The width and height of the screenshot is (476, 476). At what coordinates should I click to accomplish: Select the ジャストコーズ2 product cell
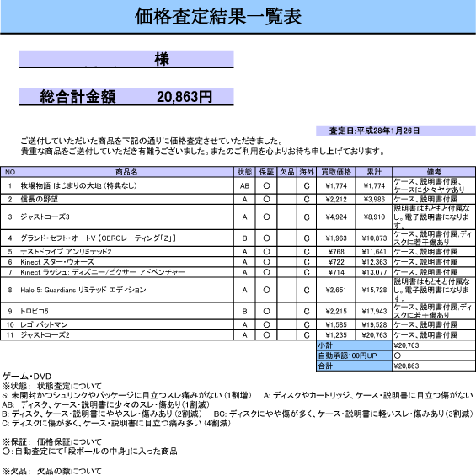(126, 334)
